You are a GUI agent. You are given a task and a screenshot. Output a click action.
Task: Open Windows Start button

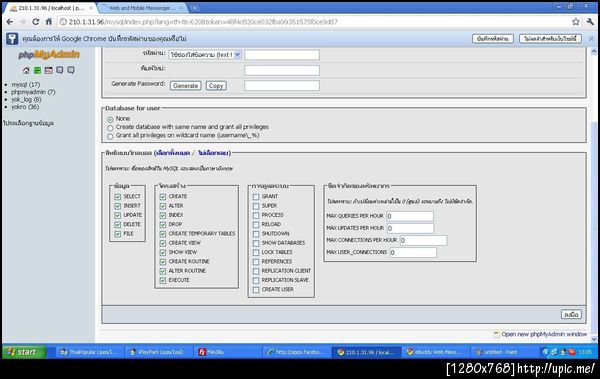coord(24,352)
